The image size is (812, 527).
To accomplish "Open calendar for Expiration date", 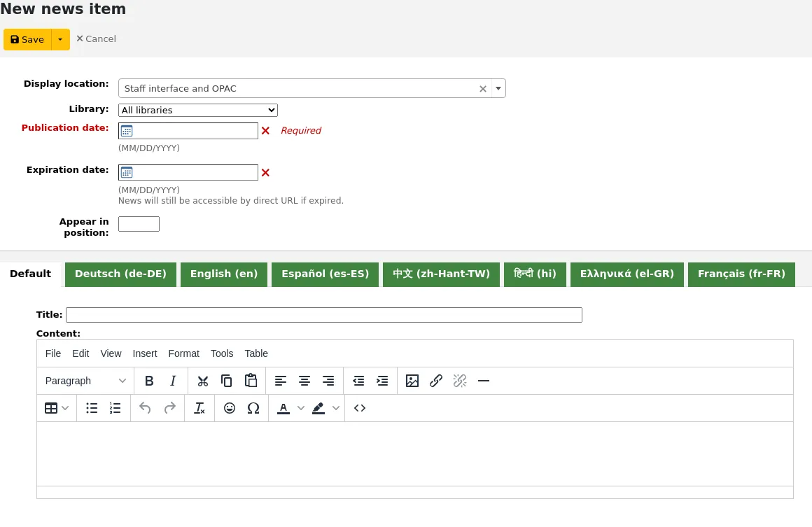I will [127, 173].
